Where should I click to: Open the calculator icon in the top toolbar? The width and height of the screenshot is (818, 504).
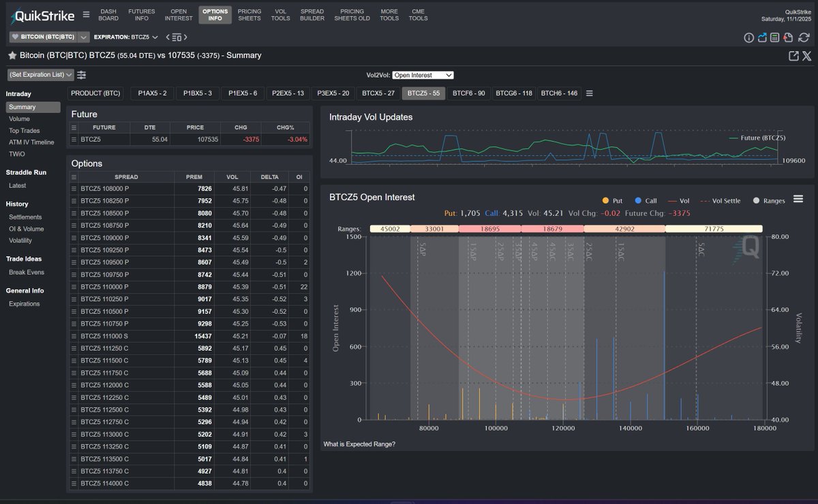(776, 37)
